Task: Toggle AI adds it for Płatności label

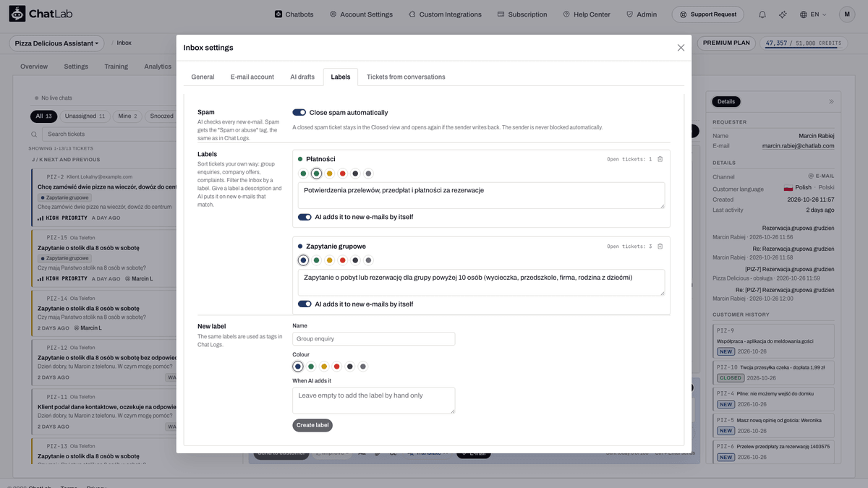Action: click(x=305, y=217)
